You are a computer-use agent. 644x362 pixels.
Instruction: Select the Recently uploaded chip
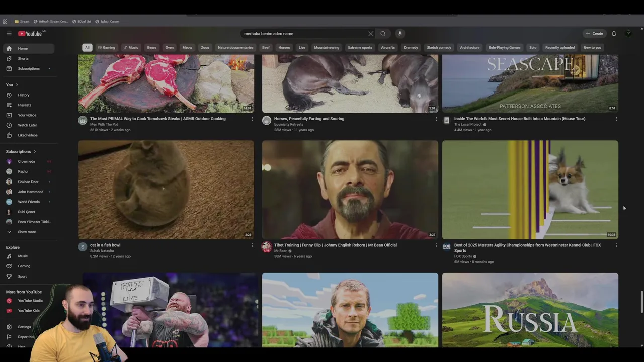click(x=560, y=48)
